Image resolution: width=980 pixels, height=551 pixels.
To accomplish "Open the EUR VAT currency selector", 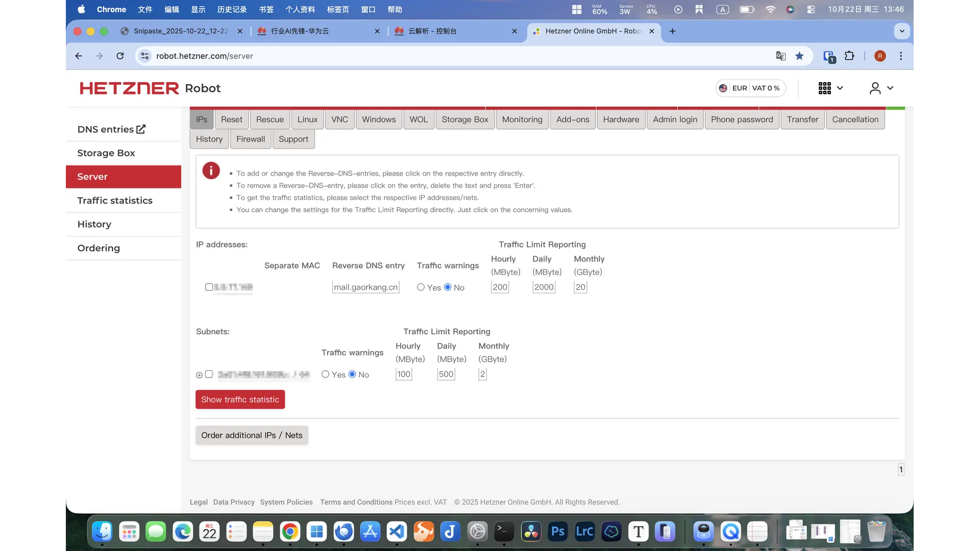I will point(750,88).
